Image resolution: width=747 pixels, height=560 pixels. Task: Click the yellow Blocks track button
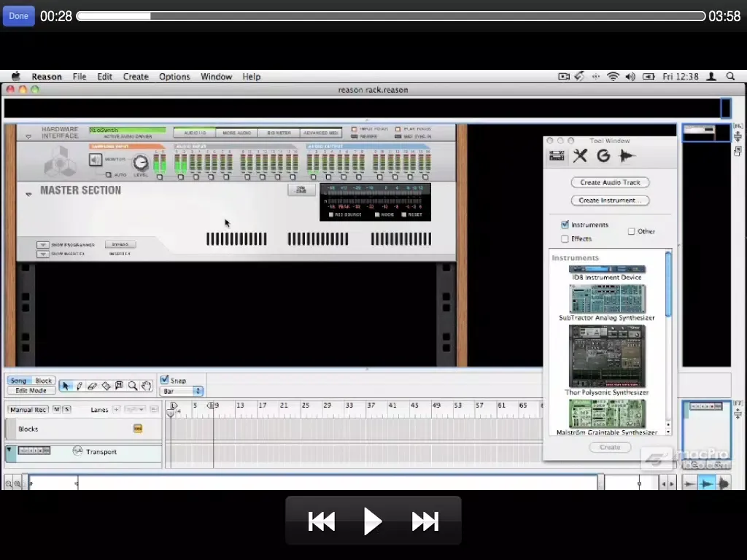tap(138, 429)
